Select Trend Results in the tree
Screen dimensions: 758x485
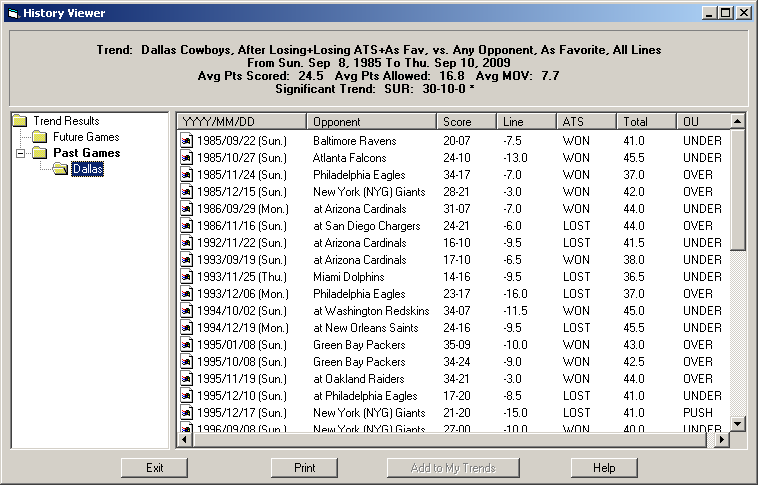(x=66, y=120)
